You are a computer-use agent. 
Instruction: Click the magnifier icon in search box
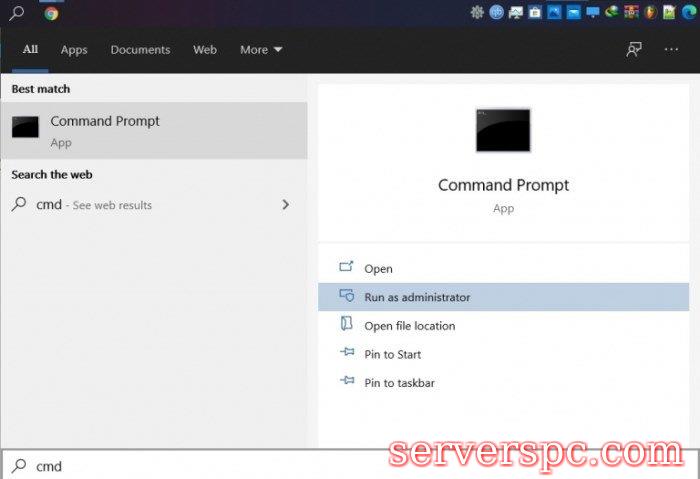click(x=18, y=466)
